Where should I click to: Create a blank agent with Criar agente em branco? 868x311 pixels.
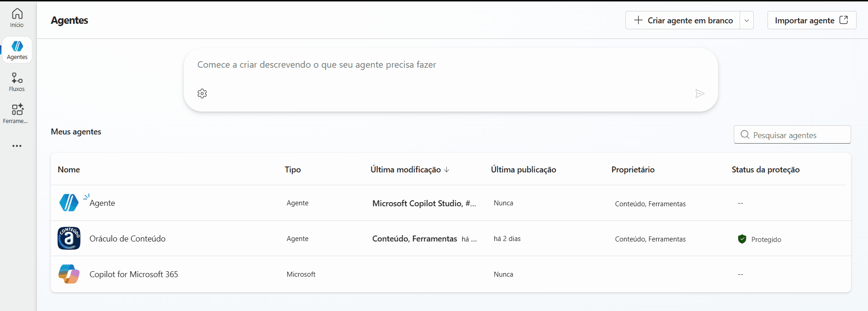click(683, 20)
